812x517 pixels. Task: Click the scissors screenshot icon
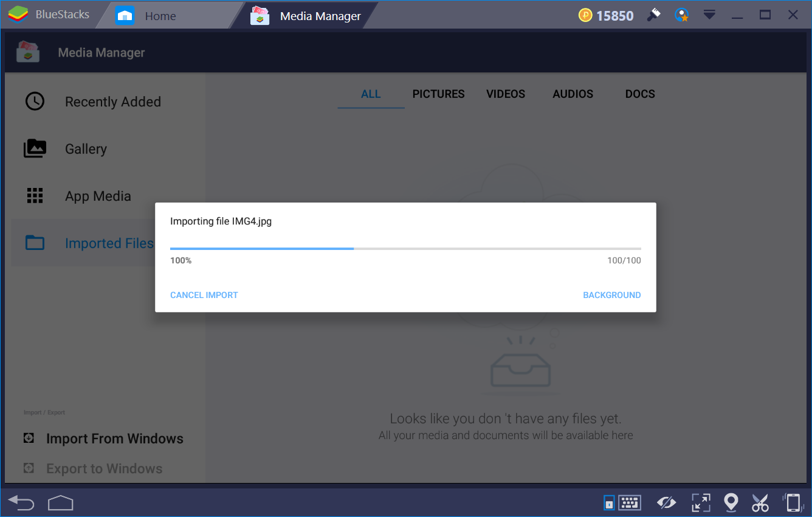pos(760,502)
